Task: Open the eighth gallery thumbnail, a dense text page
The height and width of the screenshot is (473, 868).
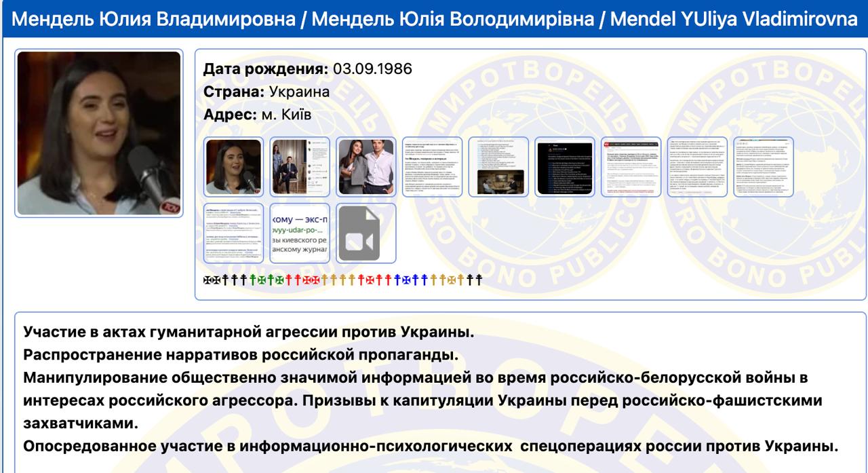Action: (x=698, y=167)
